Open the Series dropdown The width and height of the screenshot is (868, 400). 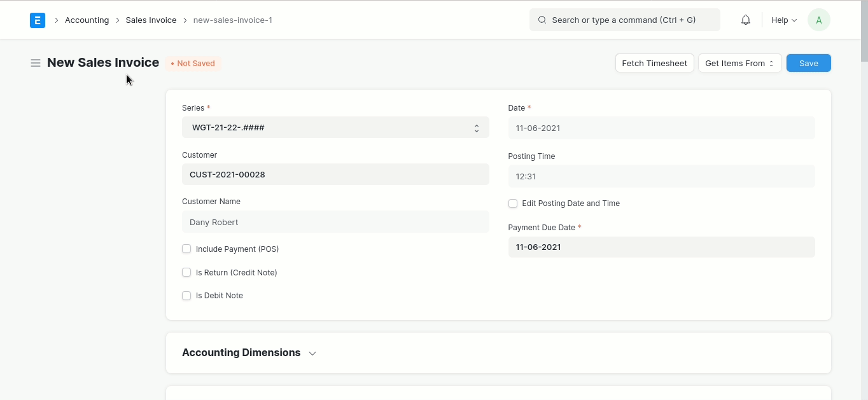point(335,128)
